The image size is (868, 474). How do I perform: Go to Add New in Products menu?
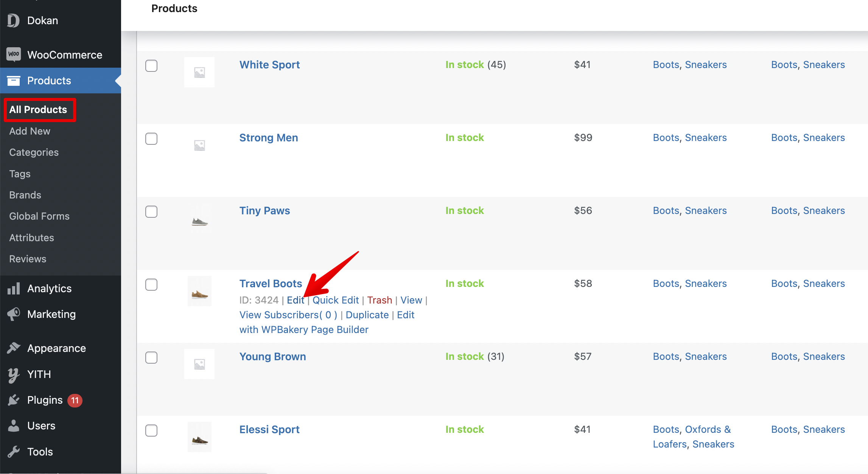(30, 131)
